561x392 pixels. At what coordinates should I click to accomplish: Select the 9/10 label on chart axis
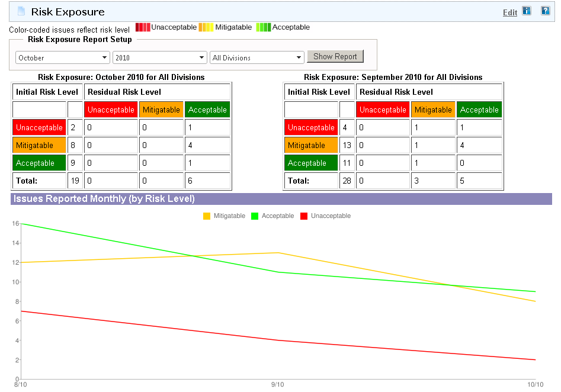click(277, 384)
